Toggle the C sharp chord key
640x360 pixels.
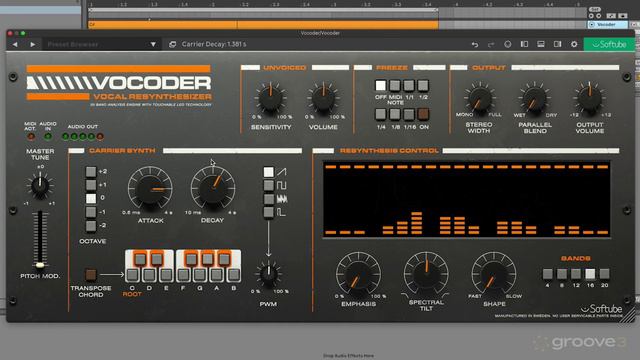(140, 258)
